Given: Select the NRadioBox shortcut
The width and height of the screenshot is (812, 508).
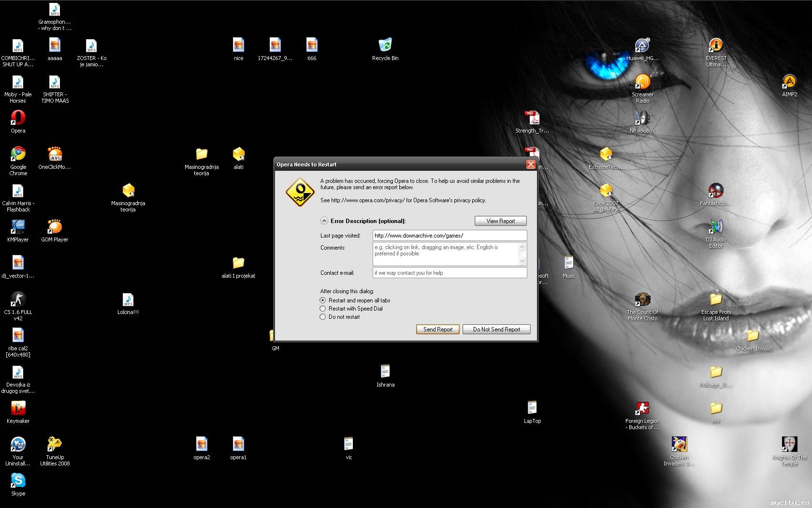Looking at the screenshot, I should [642, 118].
